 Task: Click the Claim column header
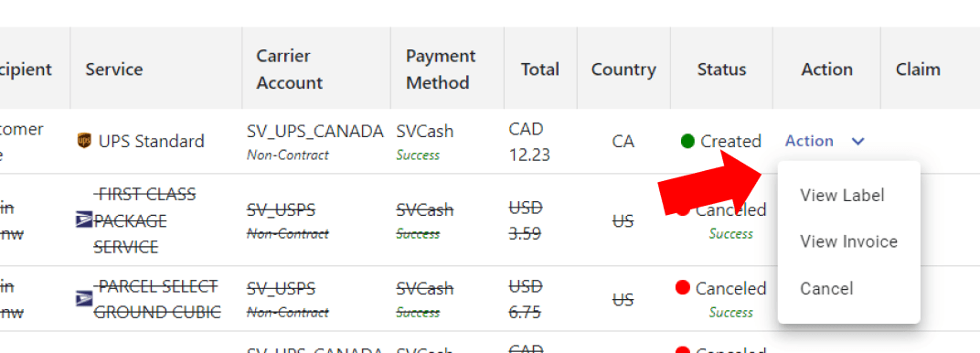[x=918, y=69]
